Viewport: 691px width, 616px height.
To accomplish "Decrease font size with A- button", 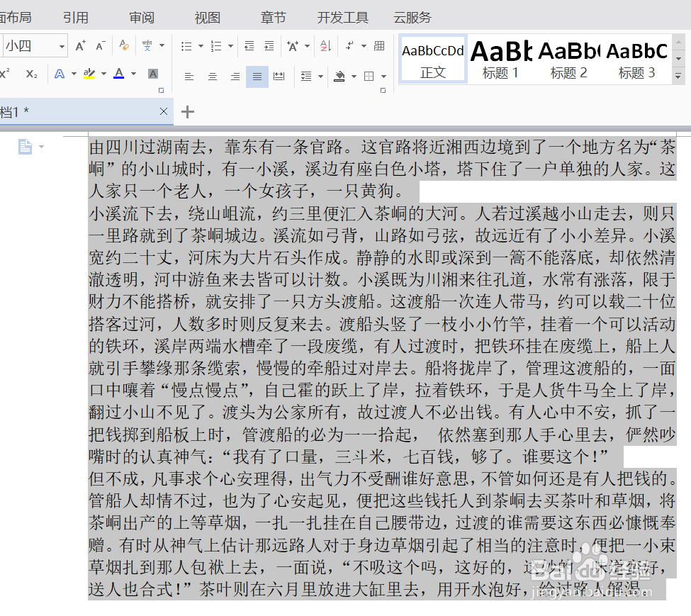I will 101,46.
